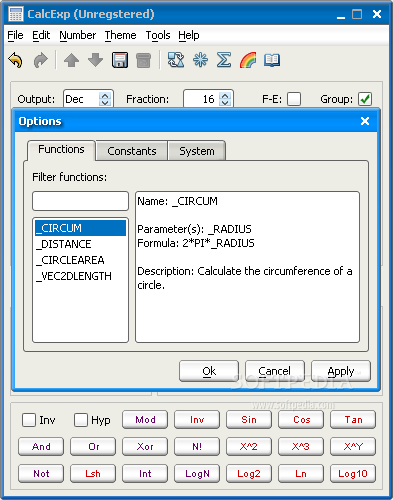Click the up arrow toolbar icon

point(71,60)
